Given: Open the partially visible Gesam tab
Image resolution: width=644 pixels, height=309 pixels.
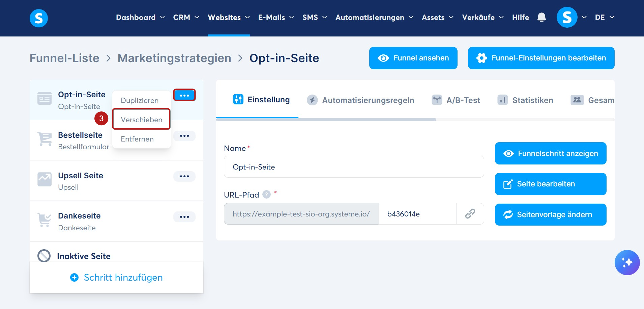Looking at the screenshot, I should (x=592, y=100).
